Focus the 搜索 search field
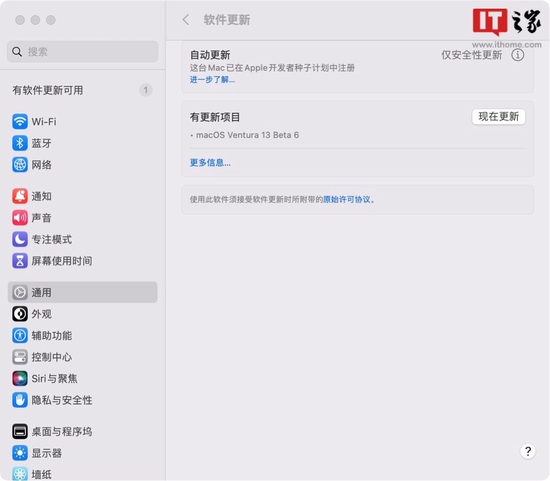 pos(82,52)
